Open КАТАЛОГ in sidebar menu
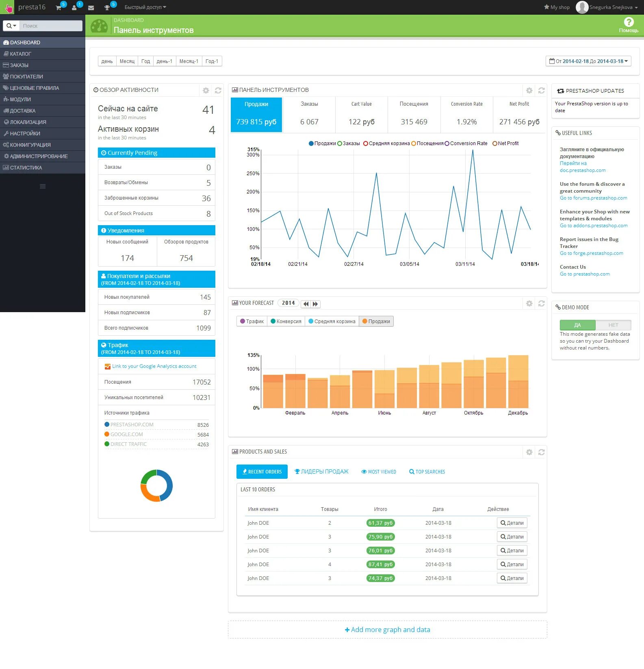This screenshot has height=669, width=644. point(43,54)
